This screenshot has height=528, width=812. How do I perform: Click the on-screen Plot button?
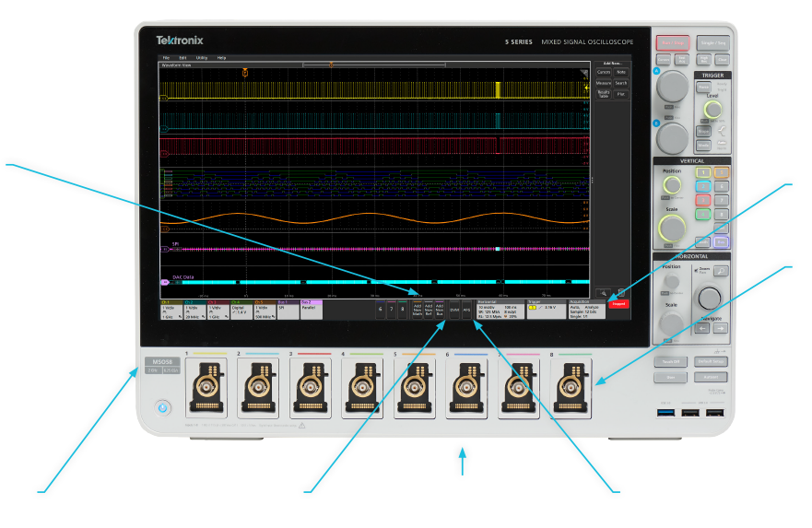pyautogui.click(x=621, y=94)
